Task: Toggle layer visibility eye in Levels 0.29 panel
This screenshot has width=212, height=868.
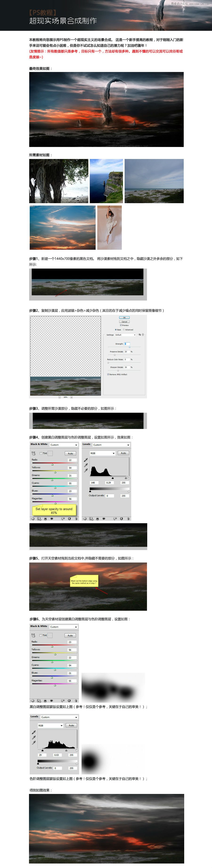Action: click(x=104, y=519)
